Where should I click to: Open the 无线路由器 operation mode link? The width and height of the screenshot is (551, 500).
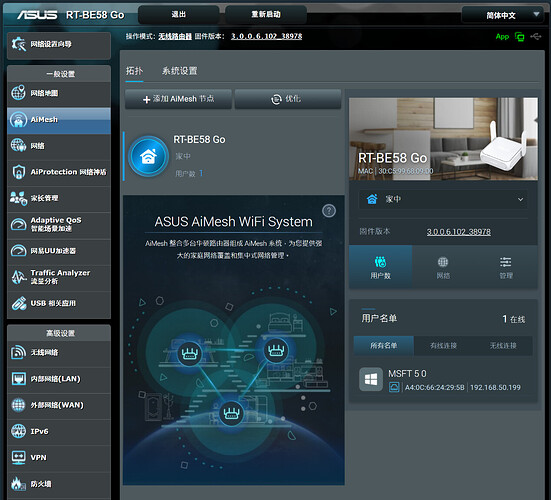[x=175, y=36]
